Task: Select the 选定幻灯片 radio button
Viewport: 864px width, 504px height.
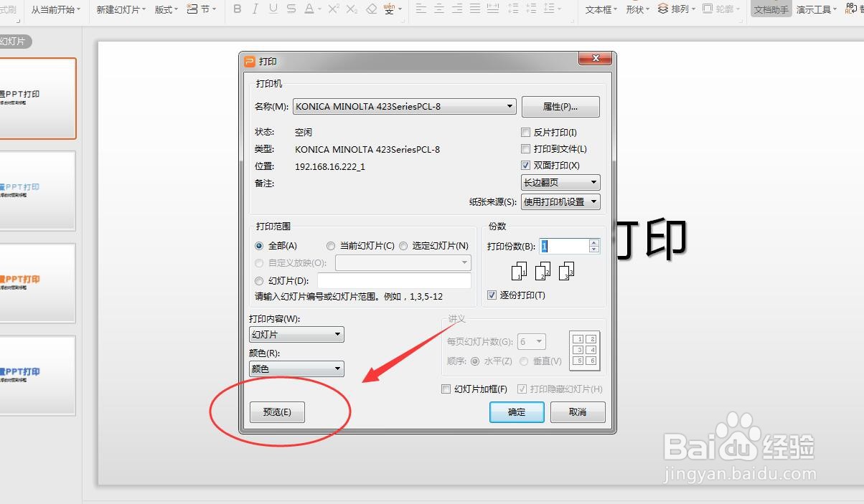Action: 403,246
